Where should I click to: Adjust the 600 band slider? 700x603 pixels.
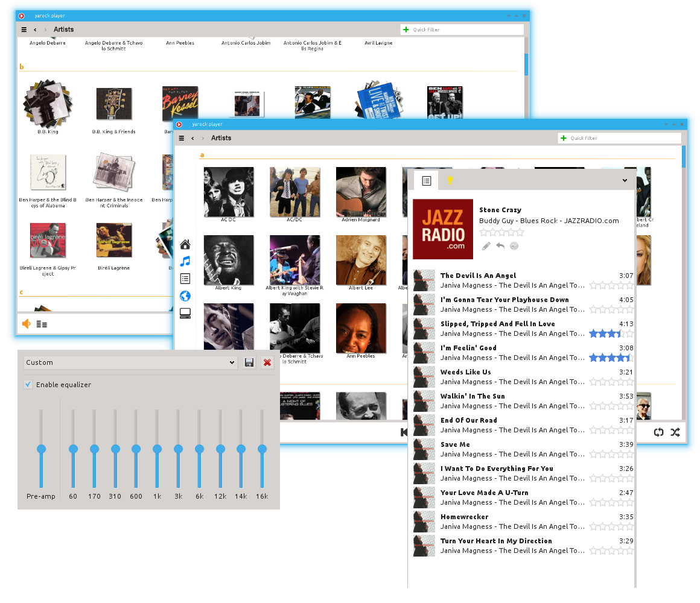pyautogui.click(x=136, y=449)
